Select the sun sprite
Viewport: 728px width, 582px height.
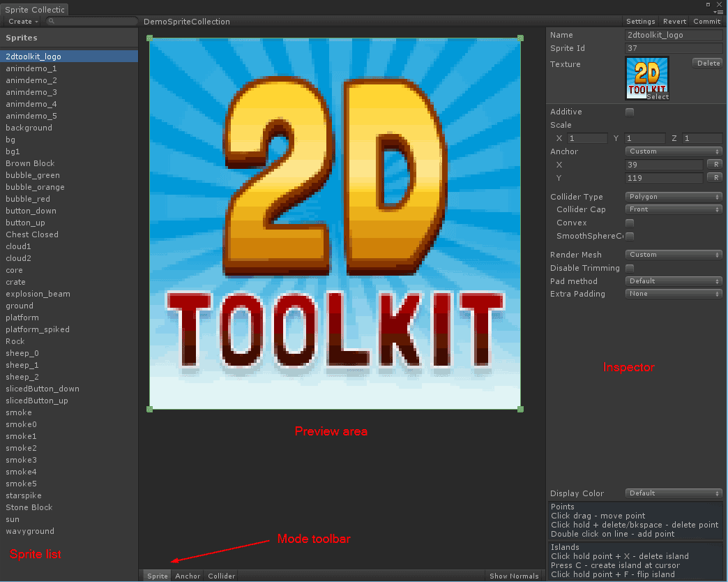click(x=69, y=519)
